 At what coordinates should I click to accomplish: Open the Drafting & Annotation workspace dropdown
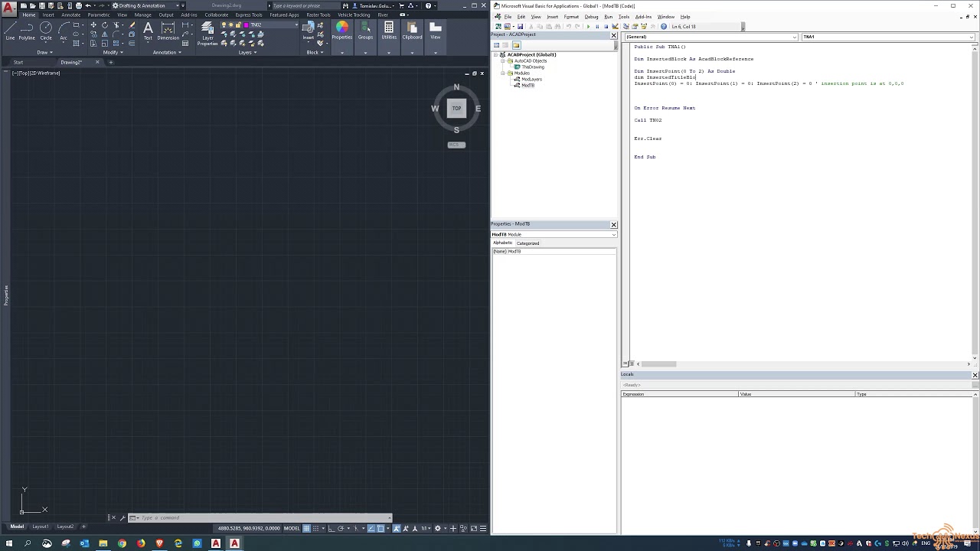point(147,5)
